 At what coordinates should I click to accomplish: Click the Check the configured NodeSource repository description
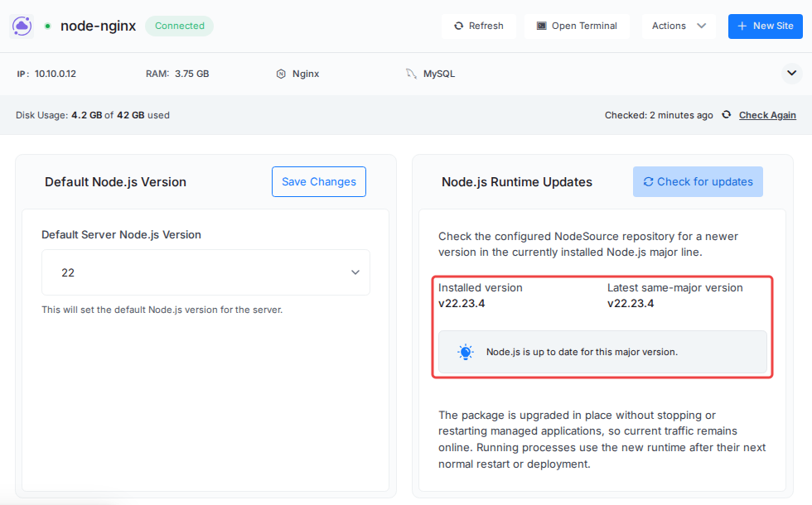(587, 244)
